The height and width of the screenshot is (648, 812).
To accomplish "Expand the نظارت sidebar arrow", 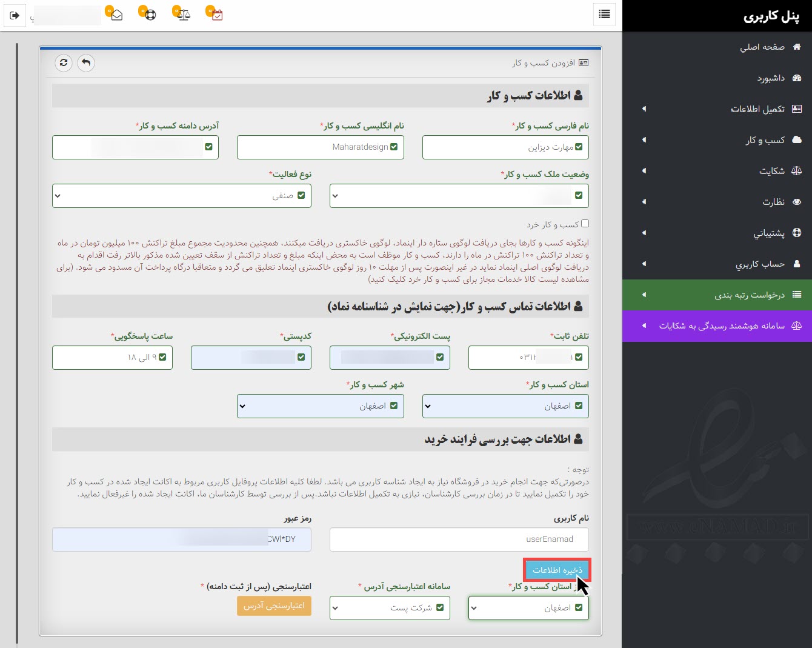I will point(644,202).
